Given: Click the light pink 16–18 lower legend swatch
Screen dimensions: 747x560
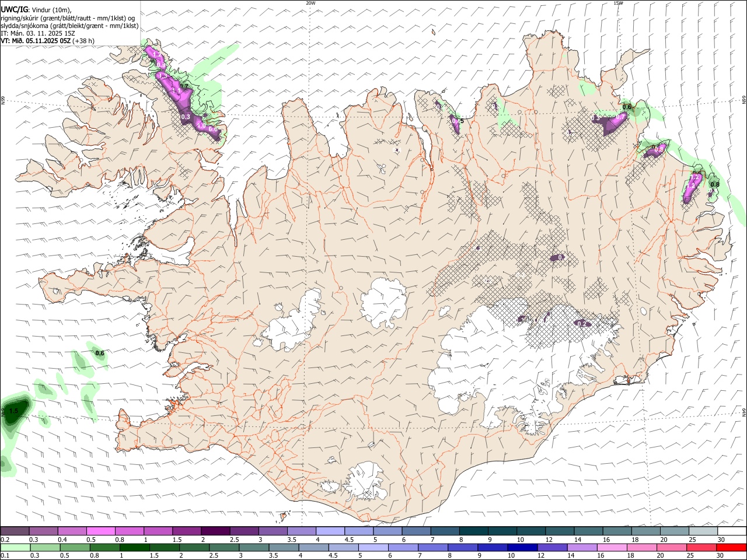Looking at the screenshot, I should pos(612,547).
